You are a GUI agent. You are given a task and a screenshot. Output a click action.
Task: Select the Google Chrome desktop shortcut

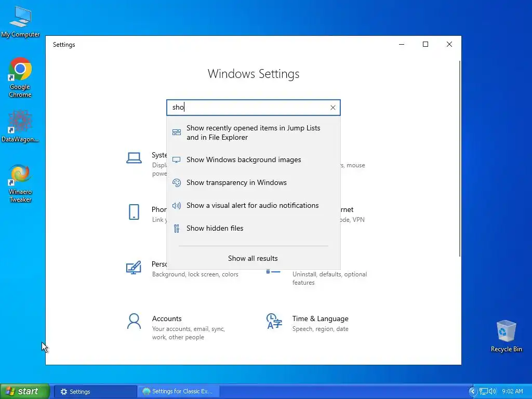click(x=20, y=78)
